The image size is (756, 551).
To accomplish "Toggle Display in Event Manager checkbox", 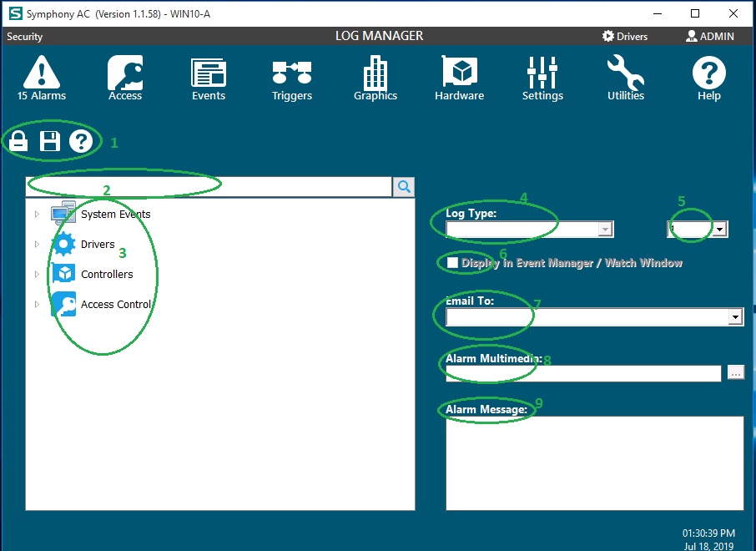I will point(452,262).
